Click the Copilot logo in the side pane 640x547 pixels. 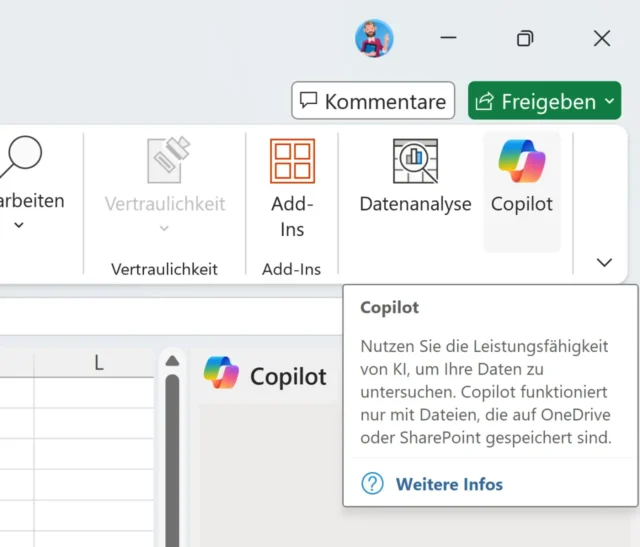click(x=222, y=375)
